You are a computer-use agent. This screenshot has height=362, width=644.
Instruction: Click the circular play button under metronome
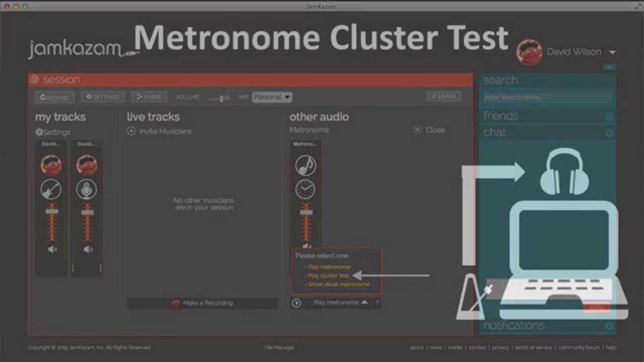click(296, 303)
